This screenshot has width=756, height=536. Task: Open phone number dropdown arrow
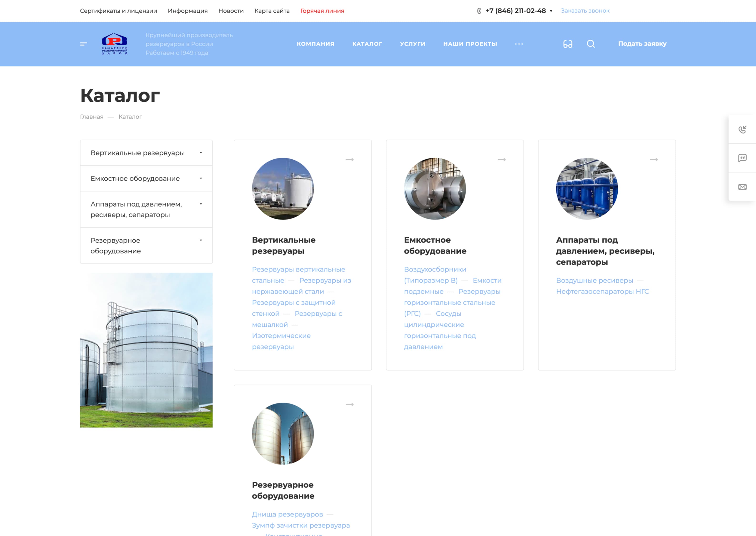[551, 11]
